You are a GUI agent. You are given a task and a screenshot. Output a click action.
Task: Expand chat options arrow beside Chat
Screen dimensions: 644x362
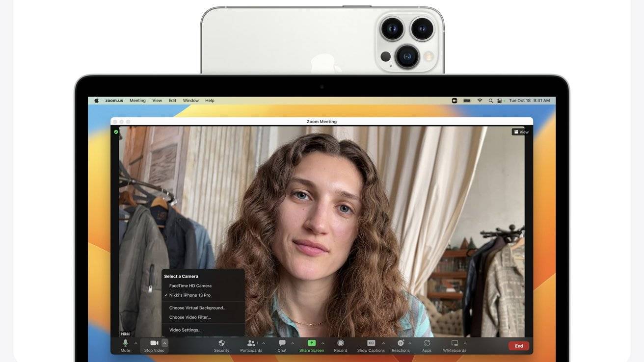click(x=293, y=343)
